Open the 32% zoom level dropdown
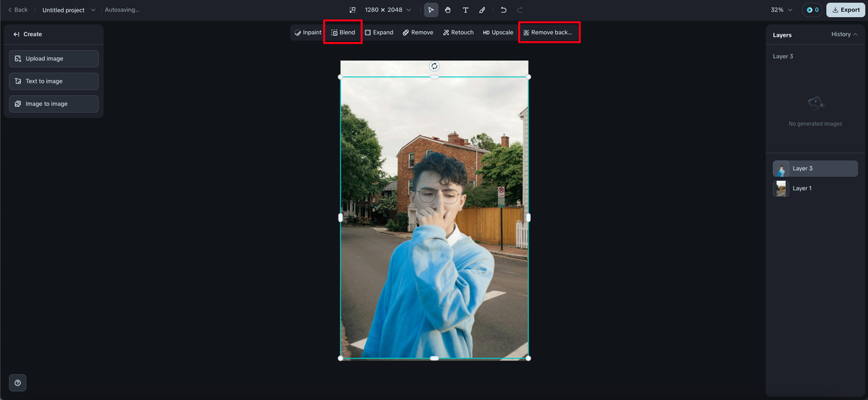868x400 pixels. [781, 10]
